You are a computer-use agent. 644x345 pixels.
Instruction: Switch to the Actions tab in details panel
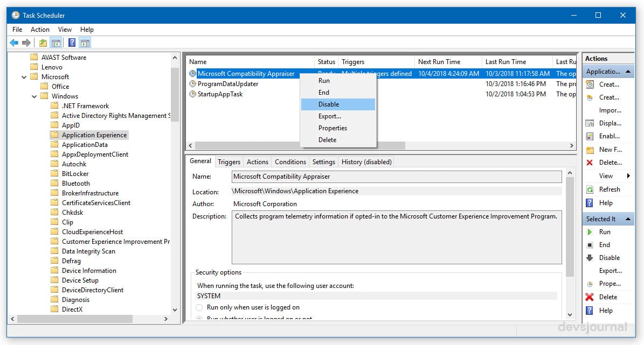tap(258, 162)
